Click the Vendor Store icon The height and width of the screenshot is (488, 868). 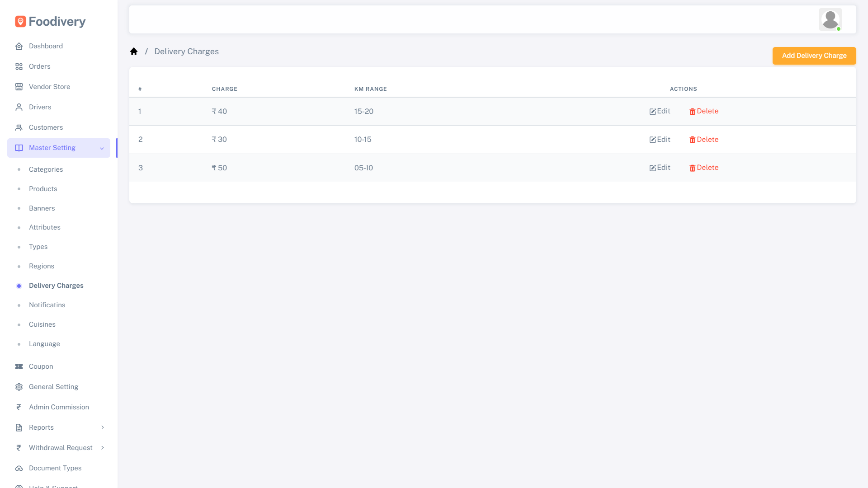pyautogui.click(x=19, y=87)
